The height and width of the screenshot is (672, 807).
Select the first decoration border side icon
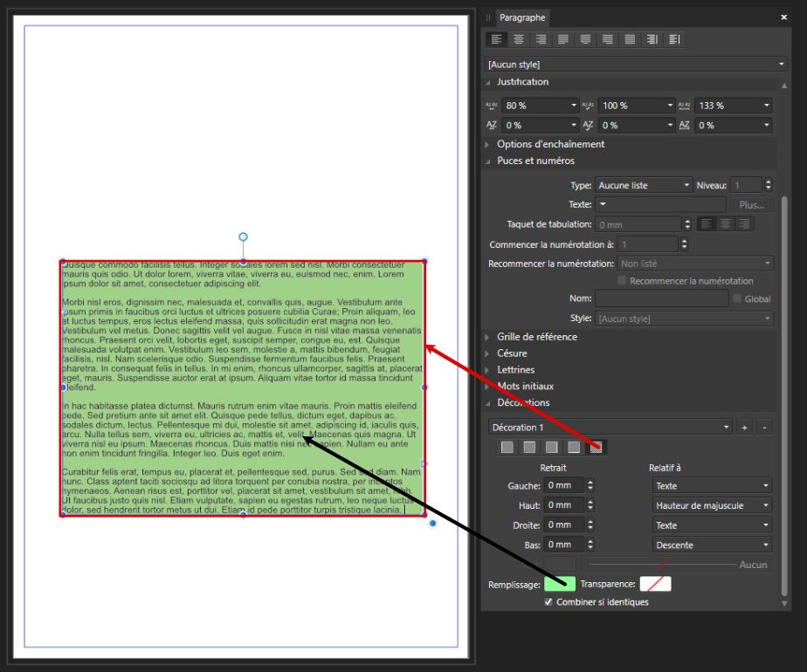pos(507,448)
